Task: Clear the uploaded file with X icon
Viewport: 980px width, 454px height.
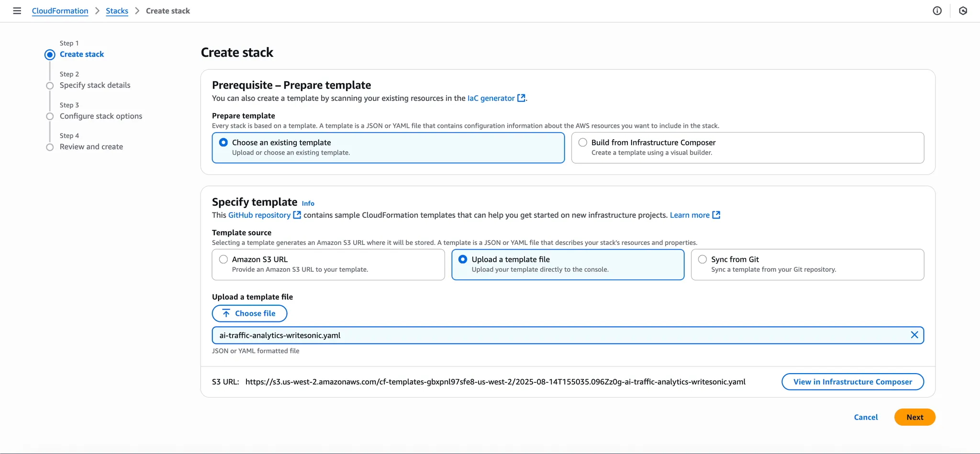Action: (x=914, y=335)
